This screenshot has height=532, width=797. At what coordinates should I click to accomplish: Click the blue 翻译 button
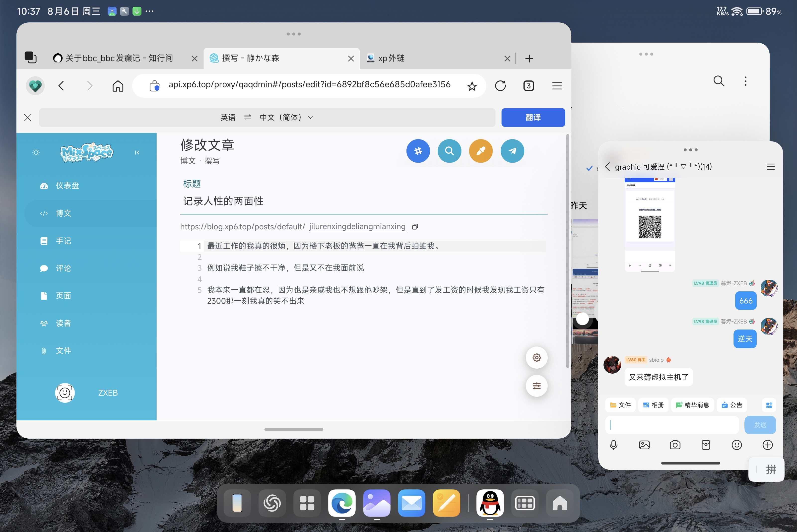pos(533,117)
